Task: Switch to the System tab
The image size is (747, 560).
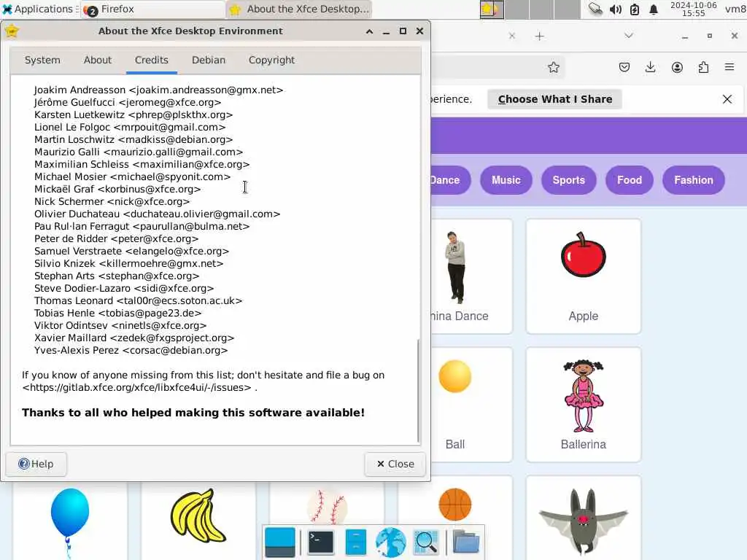Action: (x=42, y=60)
